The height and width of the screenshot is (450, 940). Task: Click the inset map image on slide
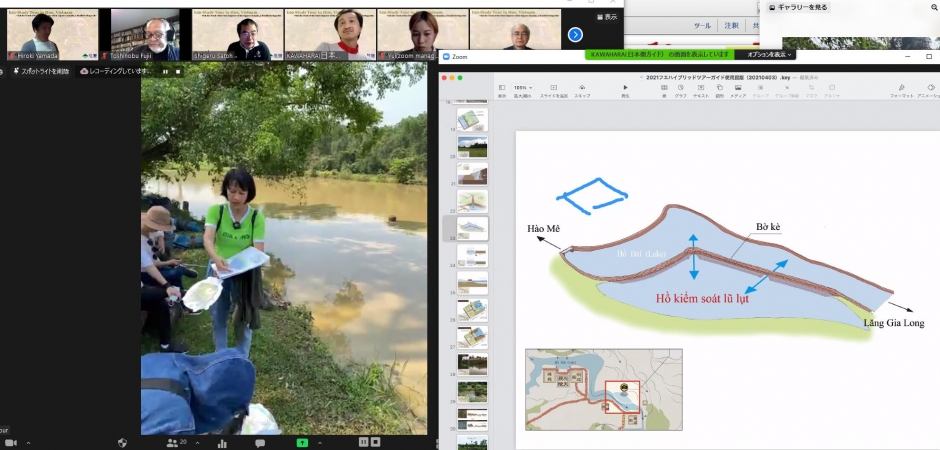pos(604,389)
